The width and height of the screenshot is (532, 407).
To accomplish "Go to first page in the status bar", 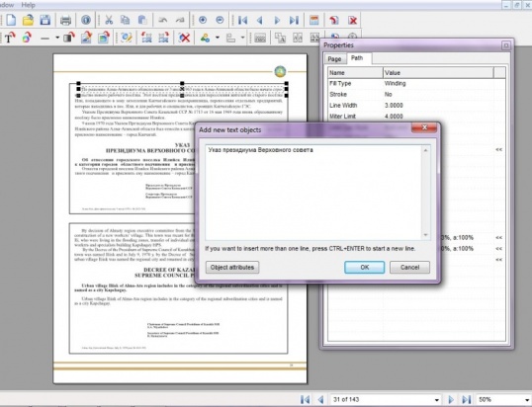I will [305, 399].
